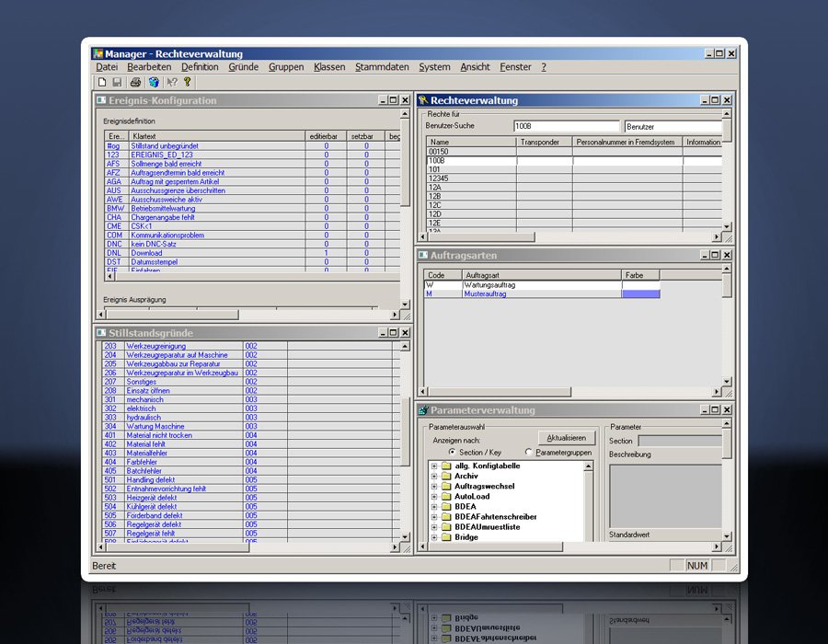Click the blue Farbe cell for Musterauftrag

pos(640,294)
